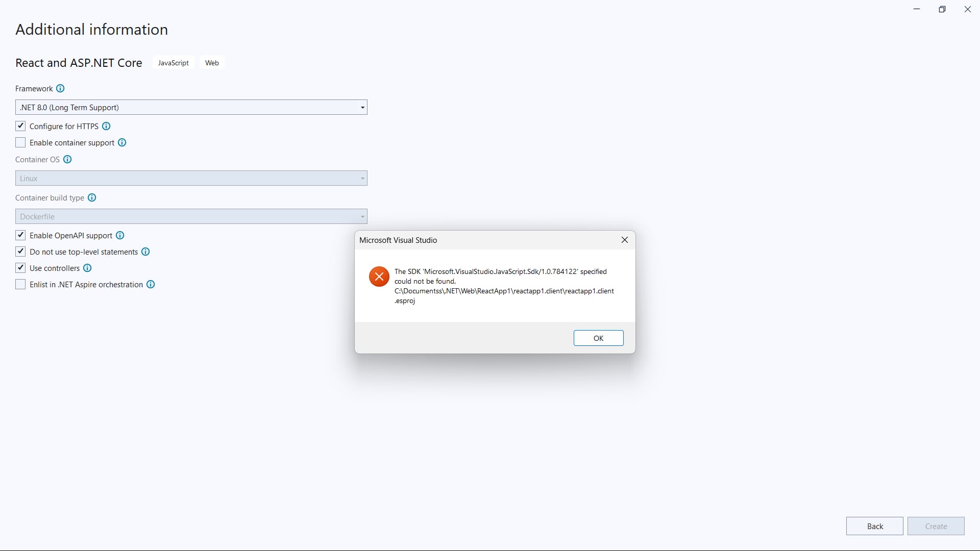Check Enlist in .NET Aspire orchestration
Viewport: 980px width, 551px height.
coord(20,284)
